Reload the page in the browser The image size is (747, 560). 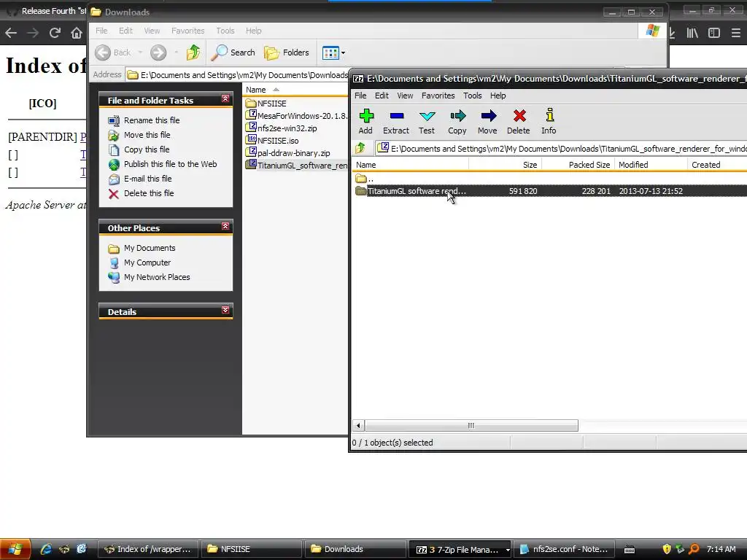(55, 33)
